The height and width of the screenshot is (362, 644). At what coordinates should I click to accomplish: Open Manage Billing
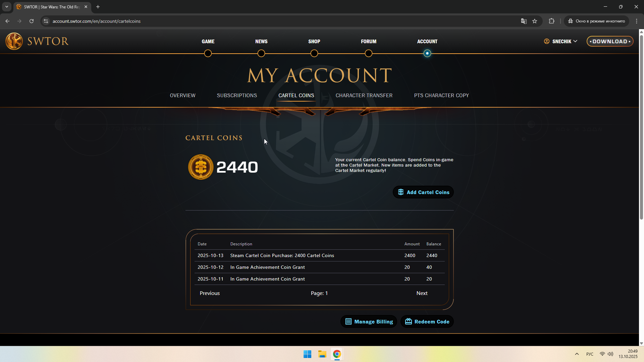(x=369, y=321)
